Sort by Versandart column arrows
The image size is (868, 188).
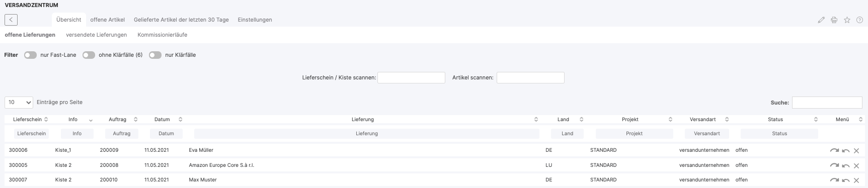point(727,119)
